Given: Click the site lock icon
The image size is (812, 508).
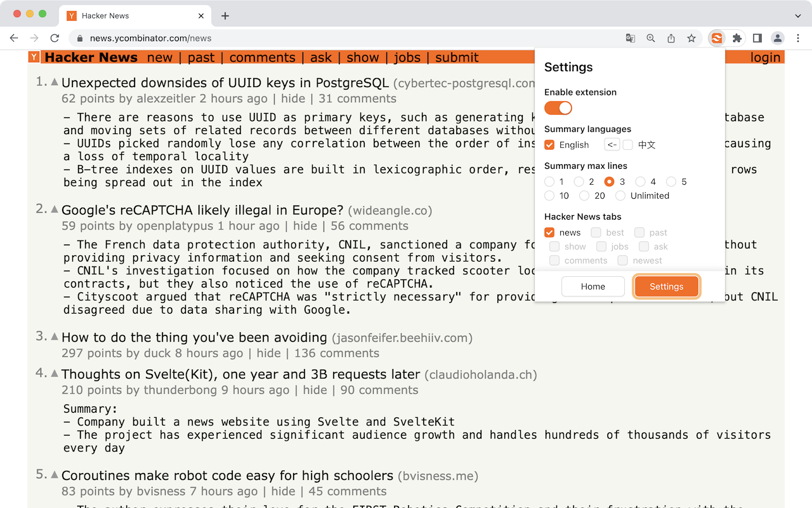Looking at the screenshot, I should click(81, 38).
